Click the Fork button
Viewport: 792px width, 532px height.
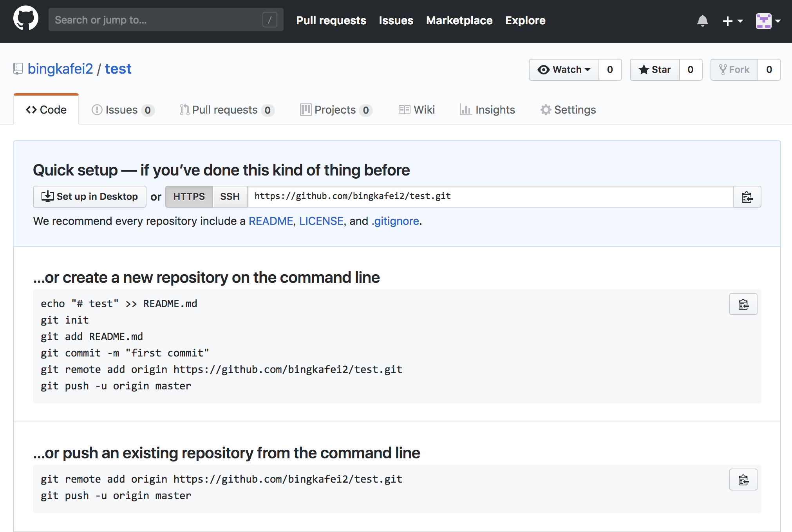coord(734,70)
